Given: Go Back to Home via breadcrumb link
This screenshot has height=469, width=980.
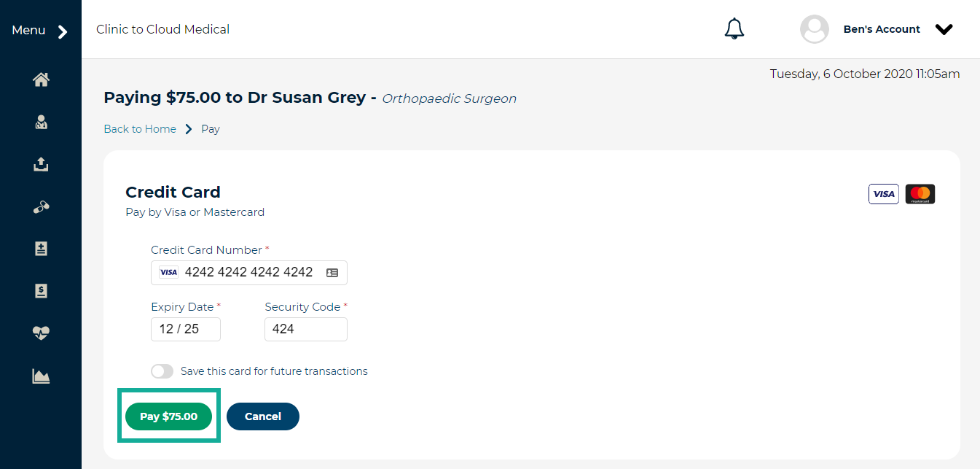Looking at the screenshot, I should pyautogui.click(x=140, y=129).
